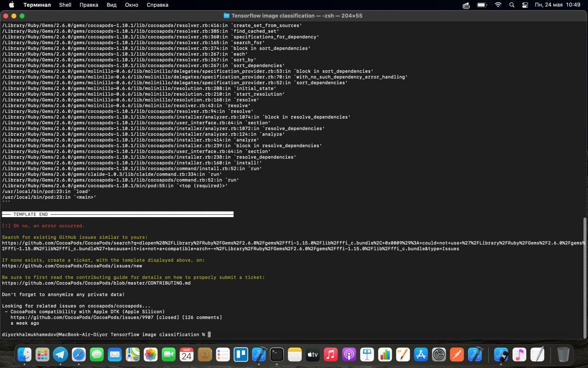Open the quote-and-pencil app in Dock
The image size is (588, 368).
403,354
